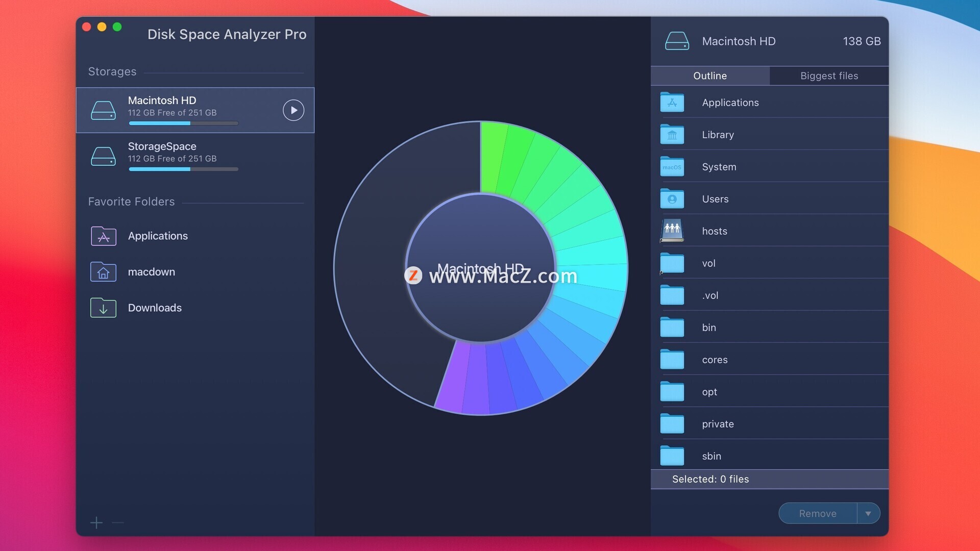Open the Remove button dropdown arrow
The width and height of the screenshot is (980, 551).
(868, 513)
